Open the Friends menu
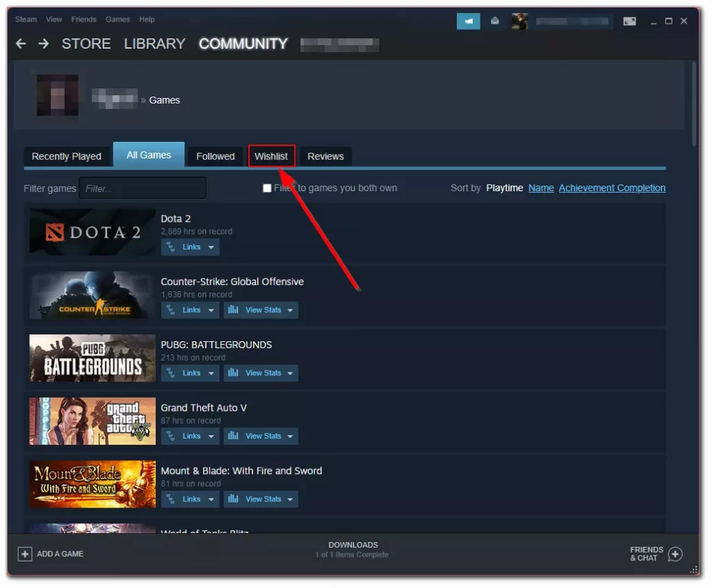The width and height of the screenshot is (712, 588). click(83, 19)
